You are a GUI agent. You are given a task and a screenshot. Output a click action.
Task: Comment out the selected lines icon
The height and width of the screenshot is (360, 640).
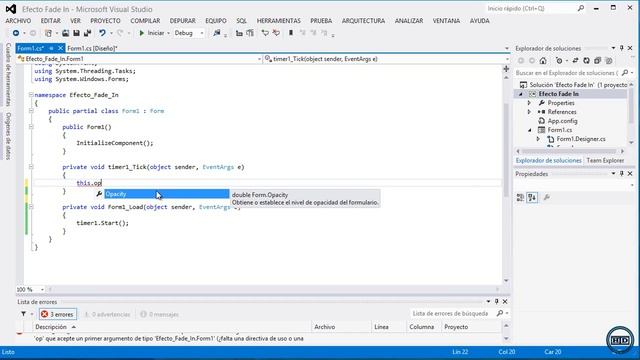(265, 33)
